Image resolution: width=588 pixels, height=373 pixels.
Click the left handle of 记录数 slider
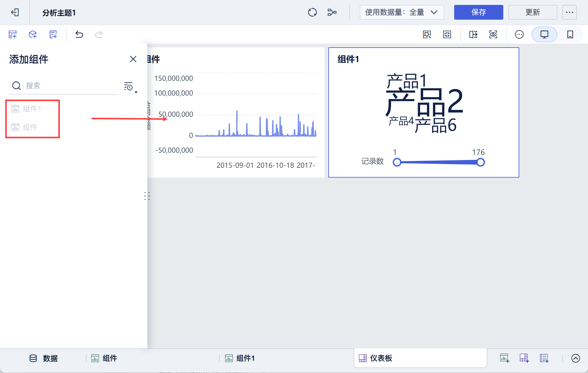(397, 162)
